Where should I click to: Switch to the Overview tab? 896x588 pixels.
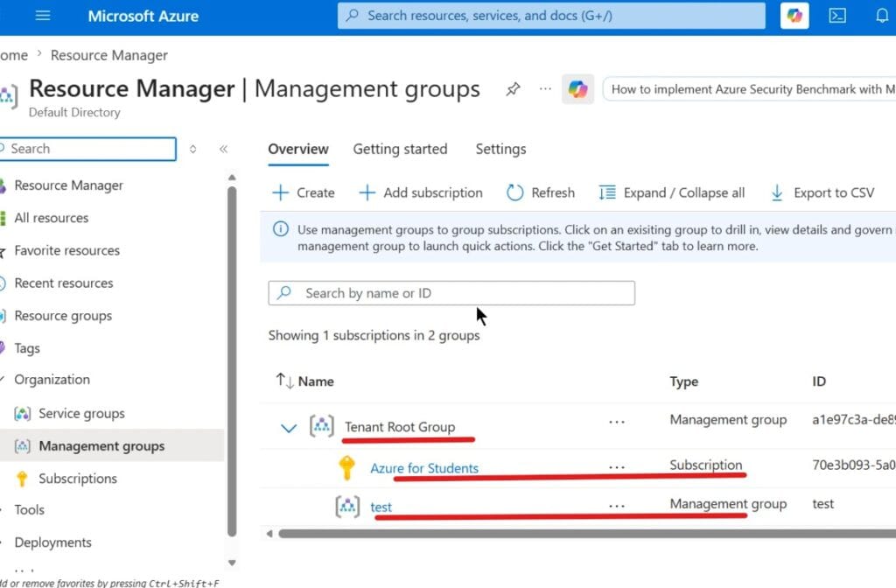point(298,150)
